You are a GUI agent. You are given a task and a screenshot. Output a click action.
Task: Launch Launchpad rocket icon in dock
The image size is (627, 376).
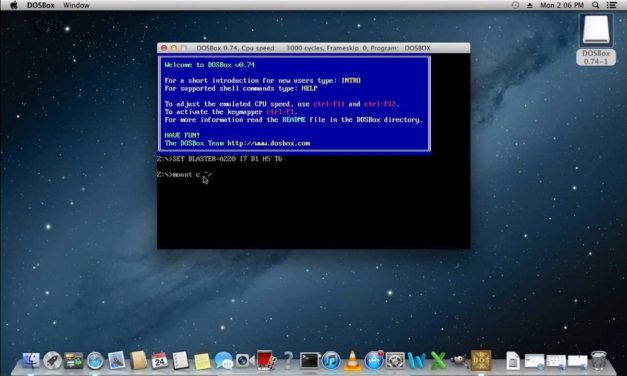coord(52,360)
